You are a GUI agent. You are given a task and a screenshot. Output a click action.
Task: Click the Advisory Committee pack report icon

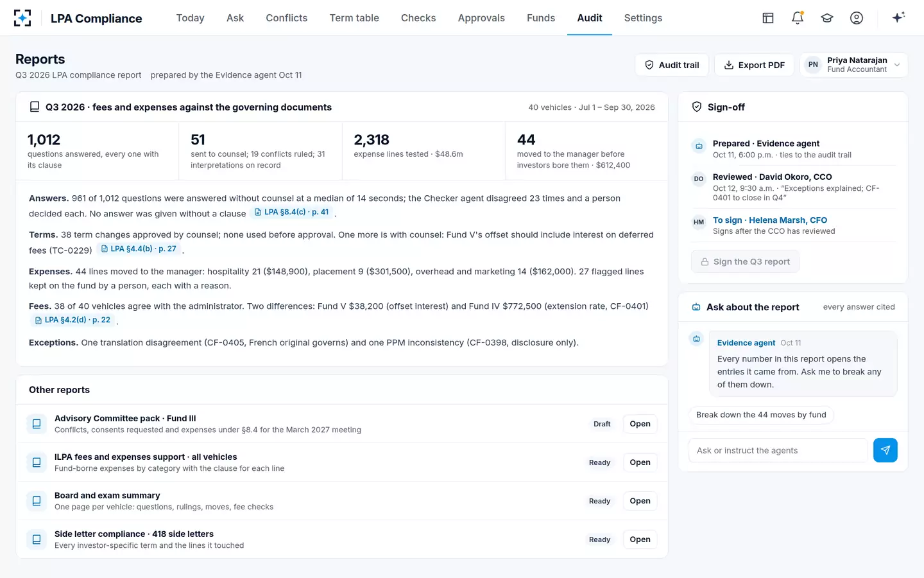37,424
